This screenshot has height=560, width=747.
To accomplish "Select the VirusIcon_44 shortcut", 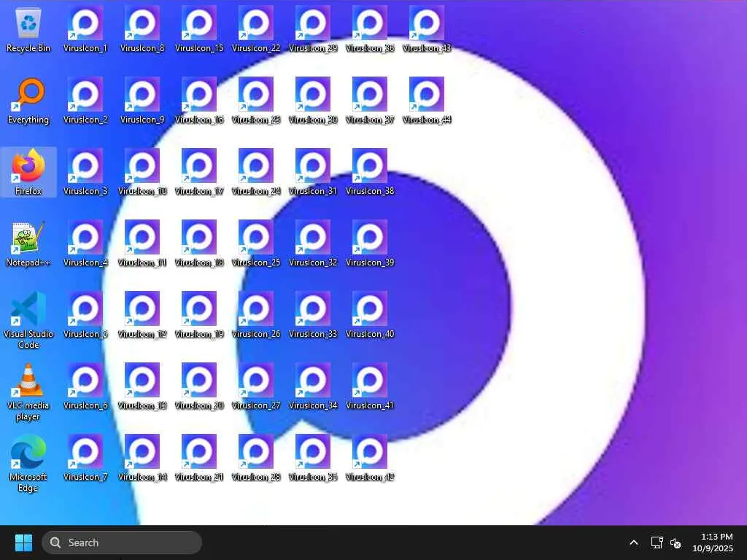I will coord(427,101).
